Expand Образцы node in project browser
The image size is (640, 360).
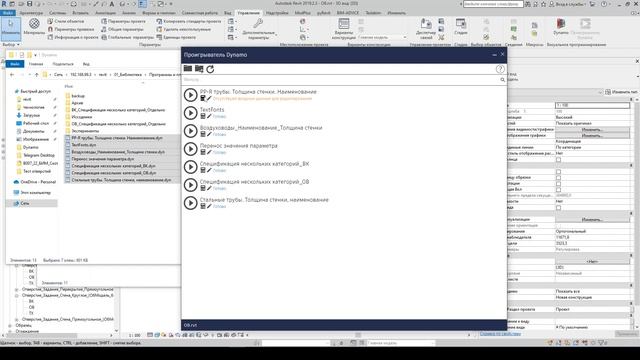[x=10, y=325]
